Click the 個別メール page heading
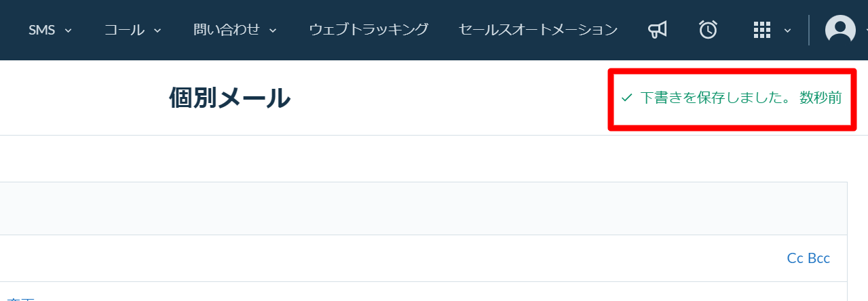Screen dimensions: 868x301 [229, 99]
